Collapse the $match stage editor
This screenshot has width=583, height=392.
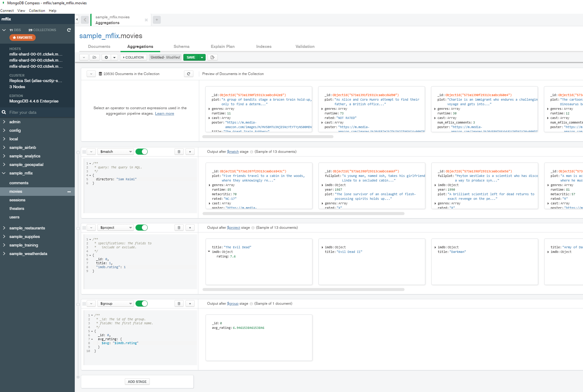pos(91,152)
